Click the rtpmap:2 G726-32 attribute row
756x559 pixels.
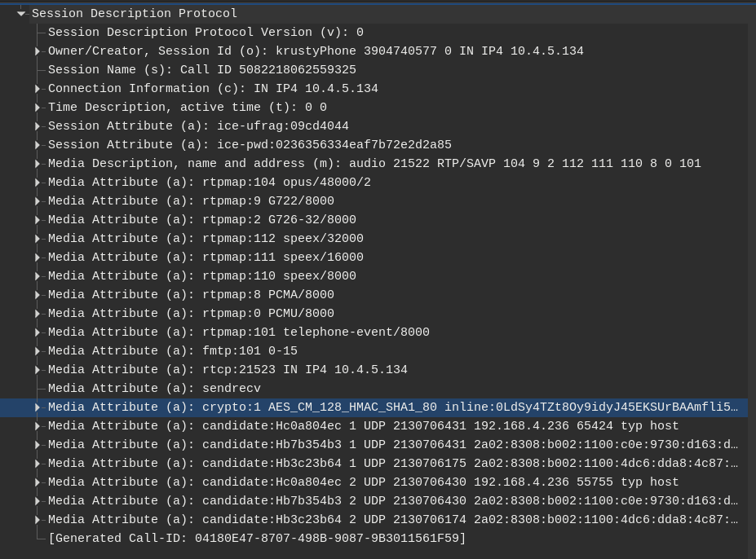click(x=201, y=220)
